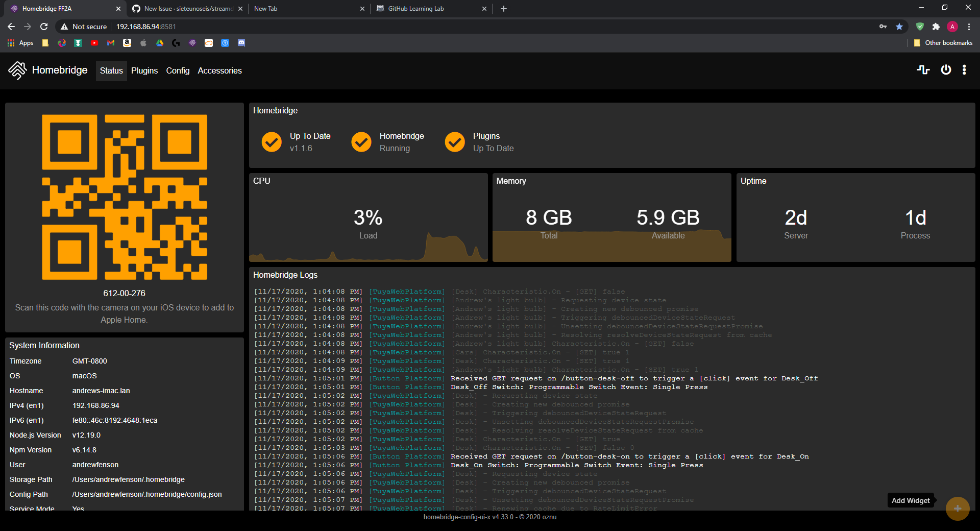The height and width of the screenshot is (531, 980).
Task: Open the Accessories page
Action: (219, 70)
